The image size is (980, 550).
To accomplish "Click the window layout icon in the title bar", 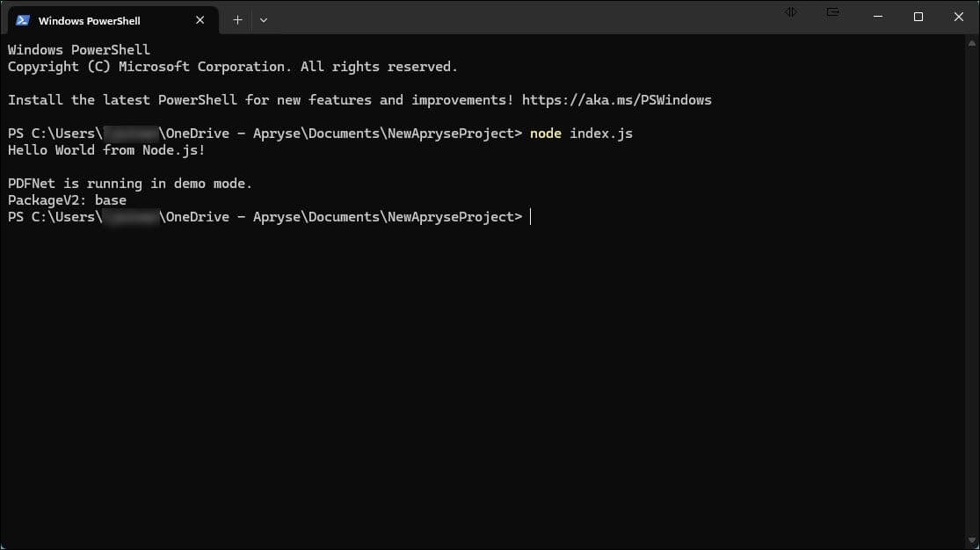I will tap(831, 12).
